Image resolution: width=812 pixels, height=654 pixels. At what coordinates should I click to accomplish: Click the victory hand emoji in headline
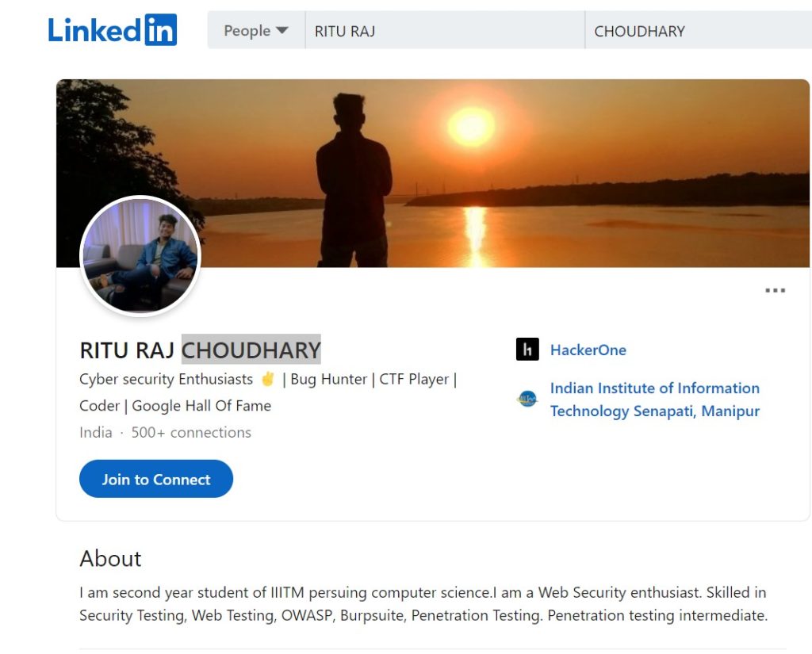pos(267,379)
